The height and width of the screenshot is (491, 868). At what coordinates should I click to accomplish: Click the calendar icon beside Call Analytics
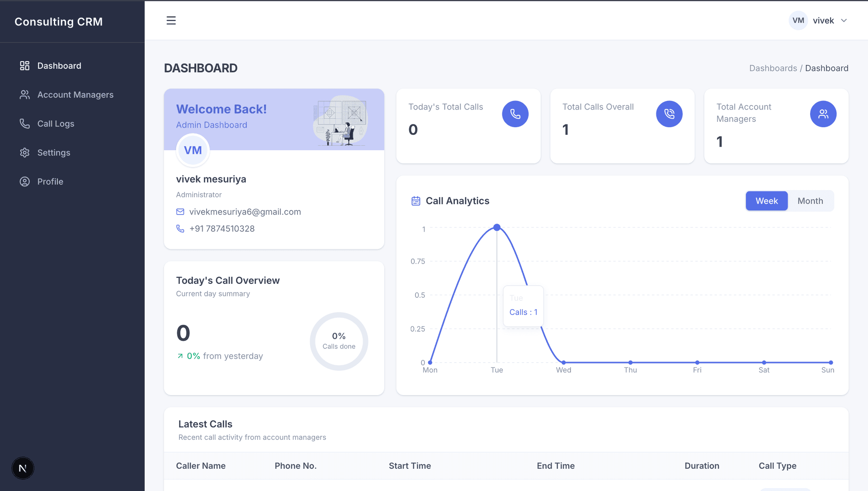(x=415, y=200)
